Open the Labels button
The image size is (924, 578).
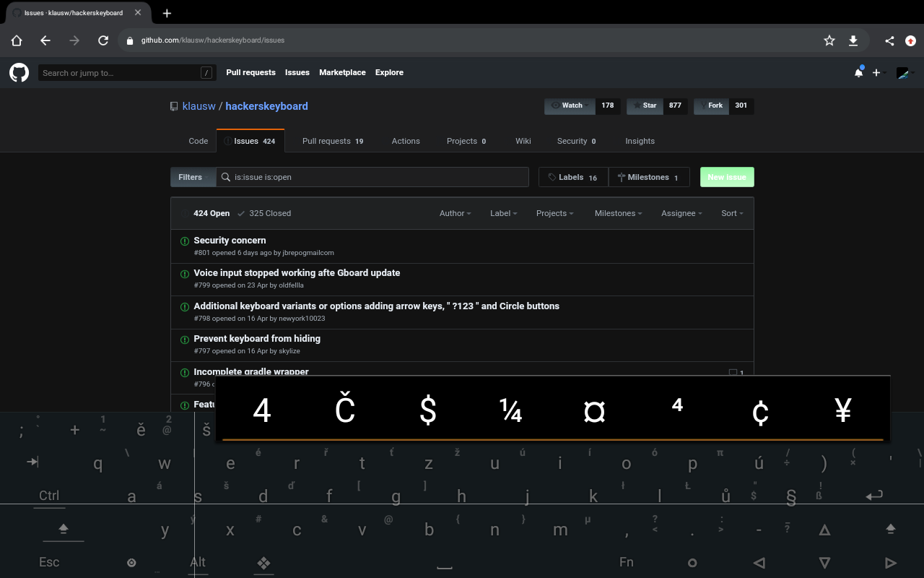point(573,177)
